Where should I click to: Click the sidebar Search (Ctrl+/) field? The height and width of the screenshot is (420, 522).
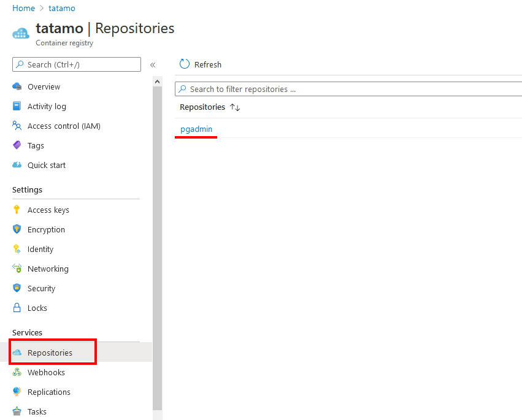[77, 64]
